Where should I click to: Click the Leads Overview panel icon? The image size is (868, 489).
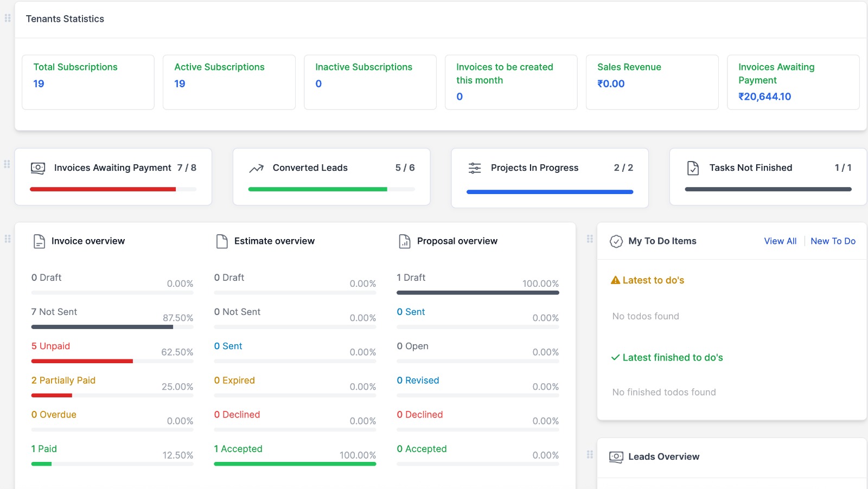(x=616, y=457)
